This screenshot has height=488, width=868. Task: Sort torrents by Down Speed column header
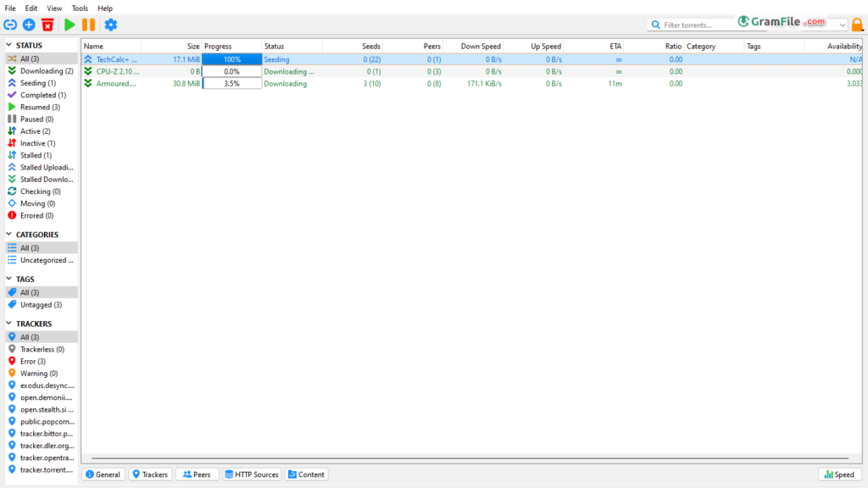473,47
